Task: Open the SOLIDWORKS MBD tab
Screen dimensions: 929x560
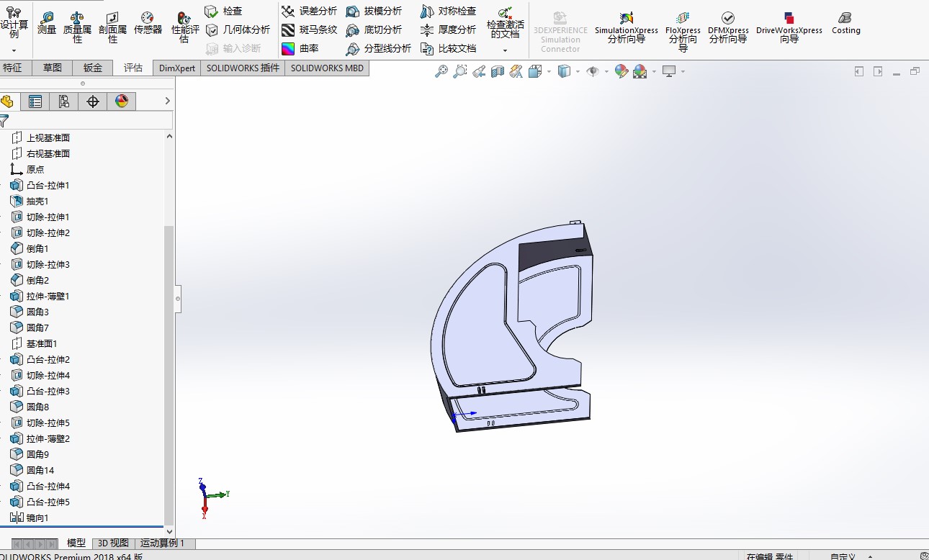Action: (328, 68)
